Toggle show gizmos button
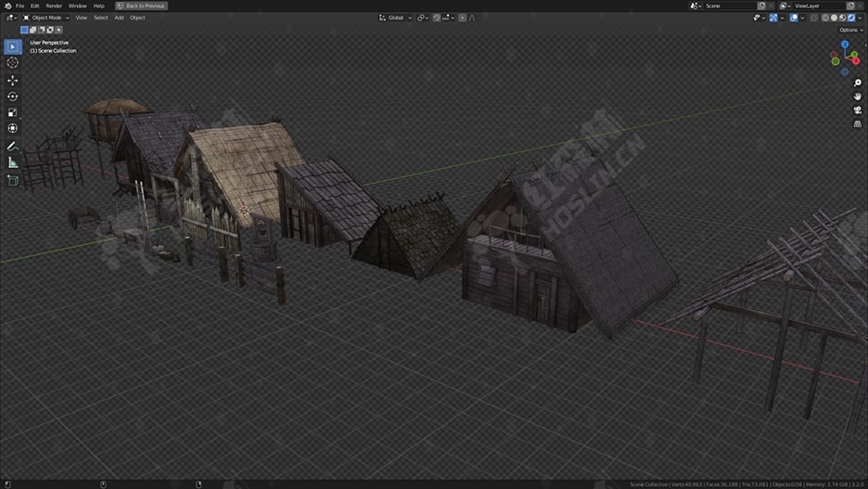Viewport: 868px width, 489px height. point(773,18)
